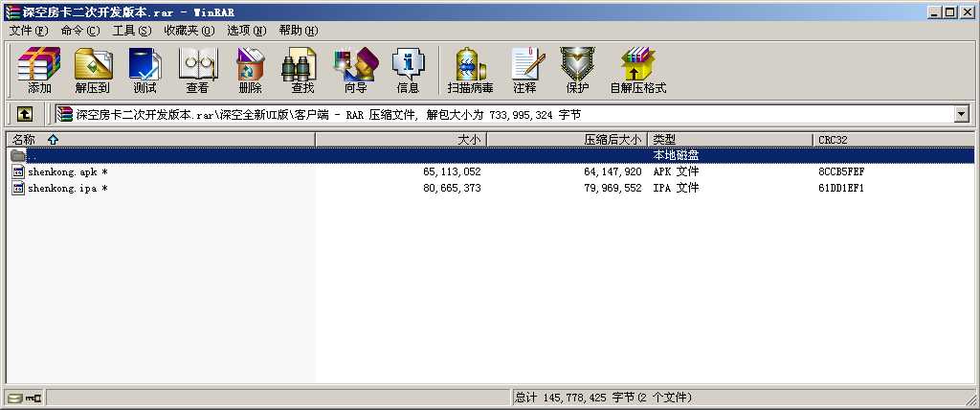Viewport: 980px width, 410px height.
Task: Click the 添加 (Add) toolbar icon
Action: (38, 70)
